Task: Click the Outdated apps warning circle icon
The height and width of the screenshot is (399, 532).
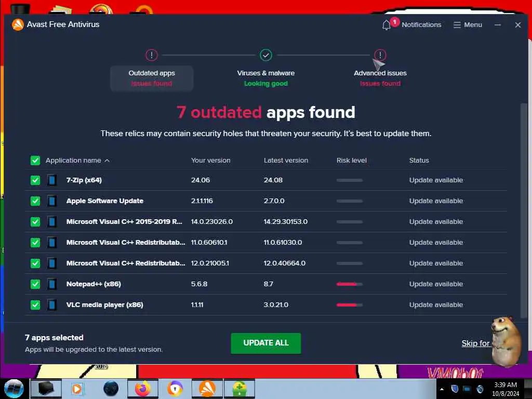Action: 152,55
